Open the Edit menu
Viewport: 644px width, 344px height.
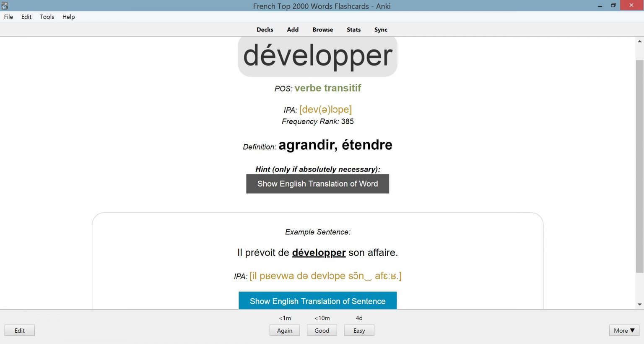tap(26, 17)
